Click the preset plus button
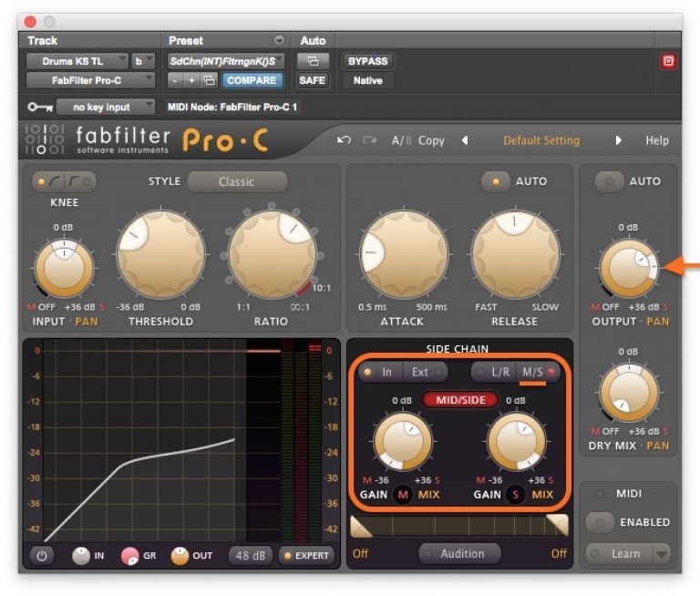Viewport: 700px width, 596px height. point(191,80)
